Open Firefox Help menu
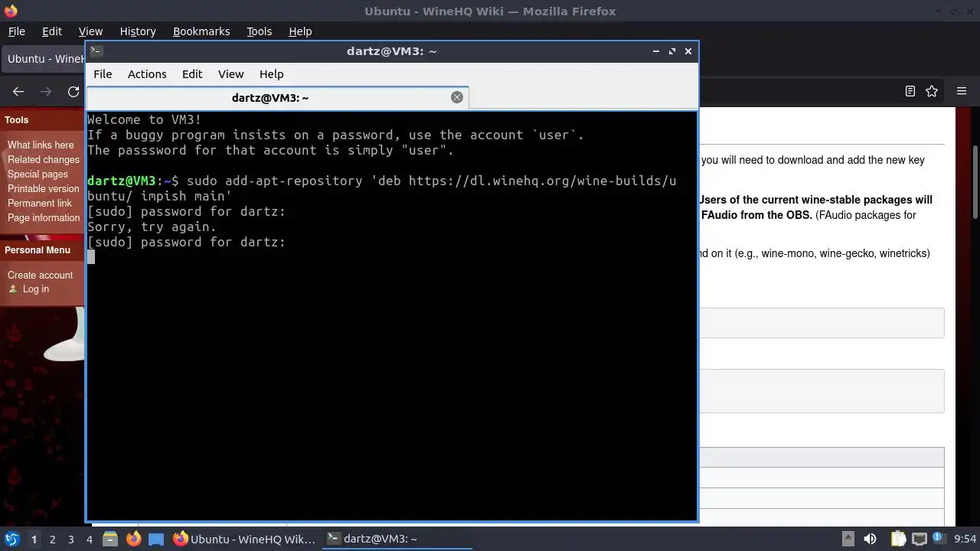This screenshot has width=980, height=551. [x=300, y=31]
